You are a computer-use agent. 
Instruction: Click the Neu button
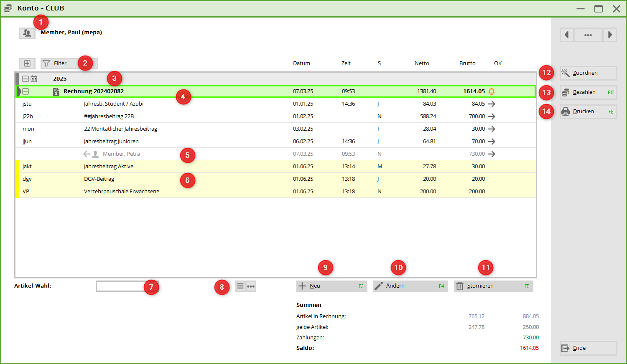point(331,286)
